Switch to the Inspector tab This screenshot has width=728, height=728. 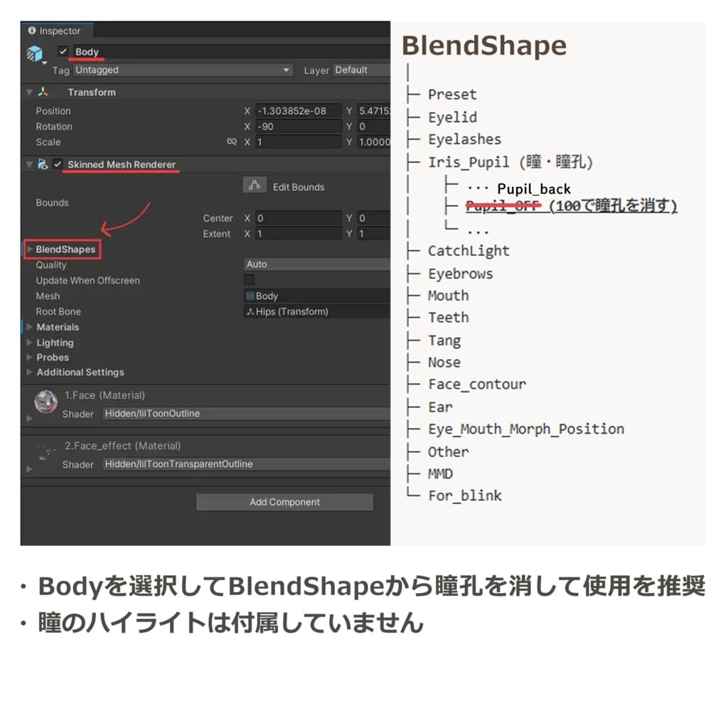(x=57, y=31)
